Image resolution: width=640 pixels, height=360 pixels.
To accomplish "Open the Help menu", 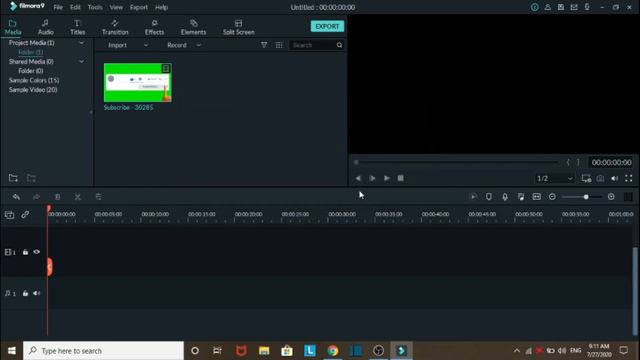I will click(161, 7).
